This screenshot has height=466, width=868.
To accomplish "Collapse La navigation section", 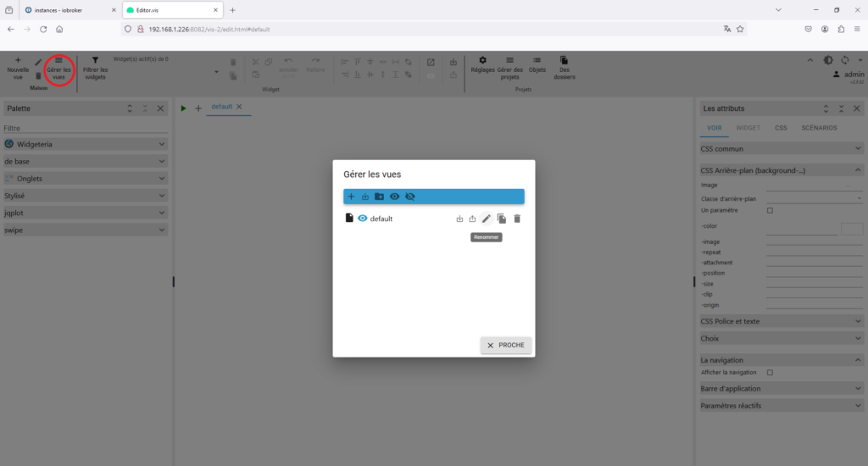I will click(781, 360).
